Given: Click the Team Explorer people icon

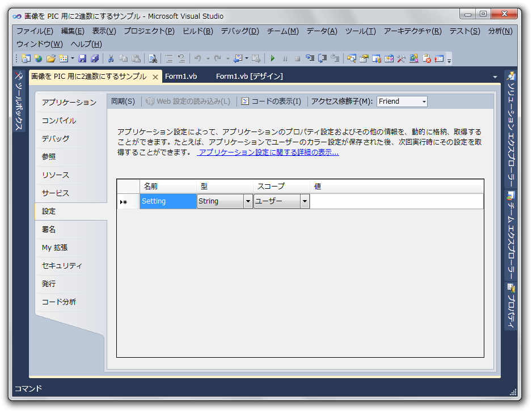Looking at the screenshot, I should coord(376,58).
